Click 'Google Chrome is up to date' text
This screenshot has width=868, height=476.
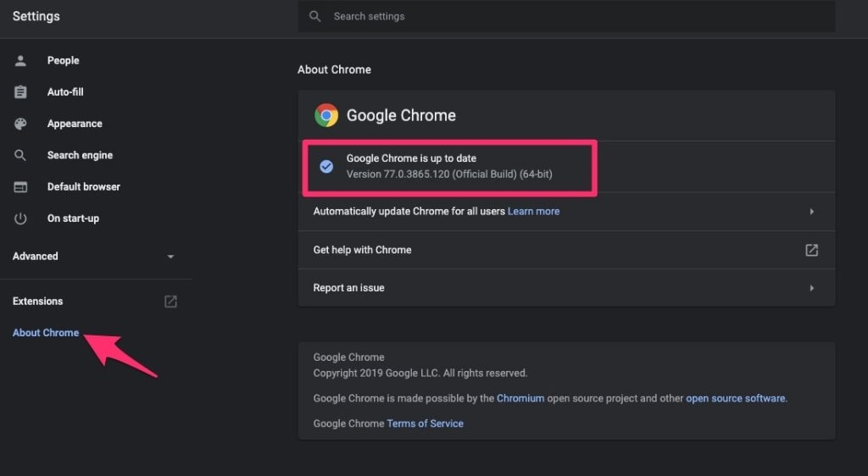411,158
